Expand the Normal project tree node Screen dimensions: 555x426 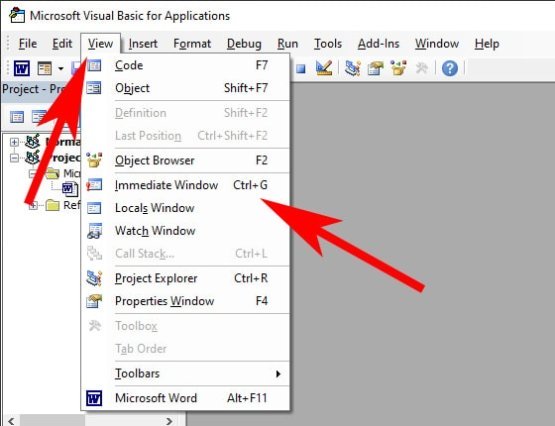point(14,142)
